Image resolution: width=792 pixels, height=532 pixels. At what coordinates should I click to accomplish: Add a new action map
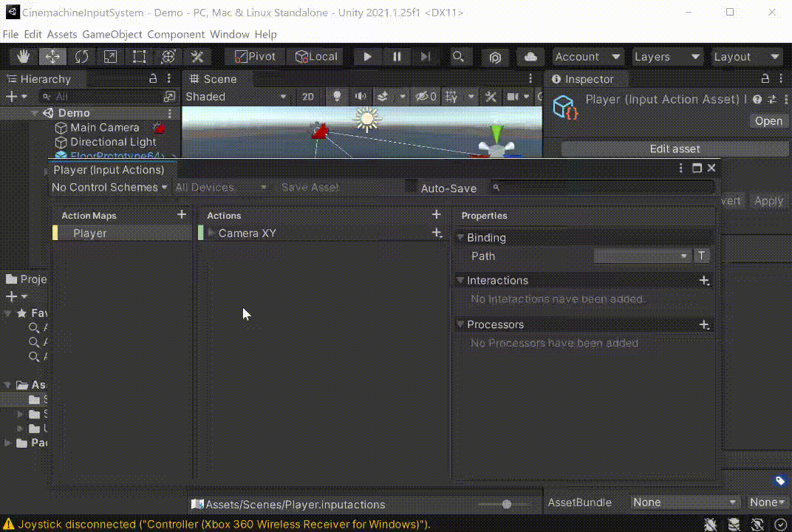182,215
